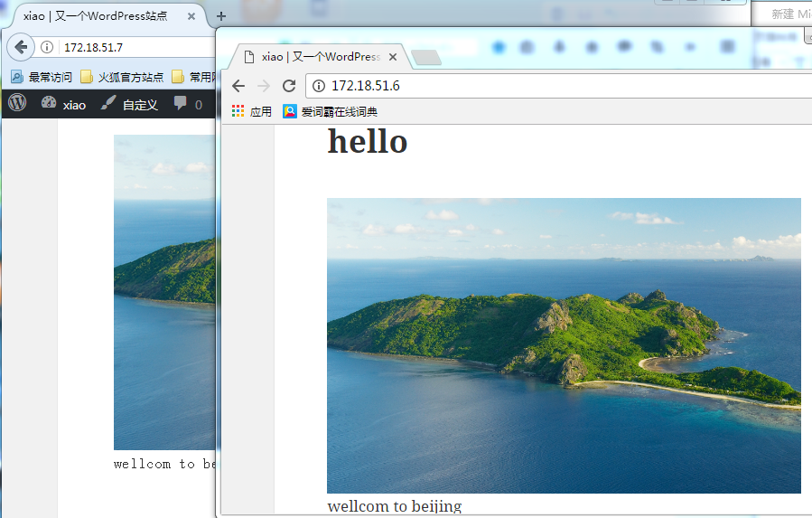Click island featured image in Chrome
This screenshot has height=518, width=812.
tap(564, 346)
